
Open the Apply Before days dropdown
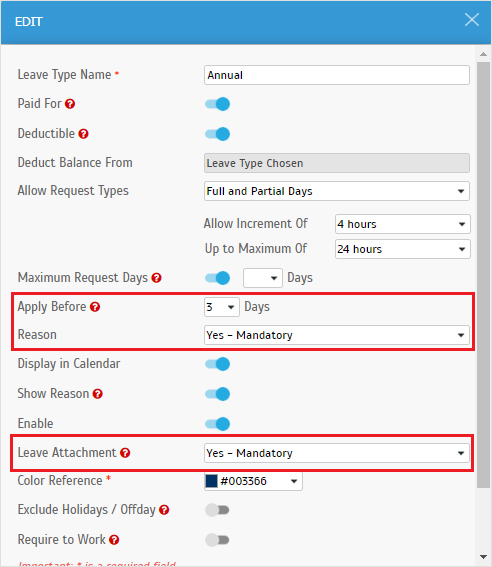pos(222,307)
